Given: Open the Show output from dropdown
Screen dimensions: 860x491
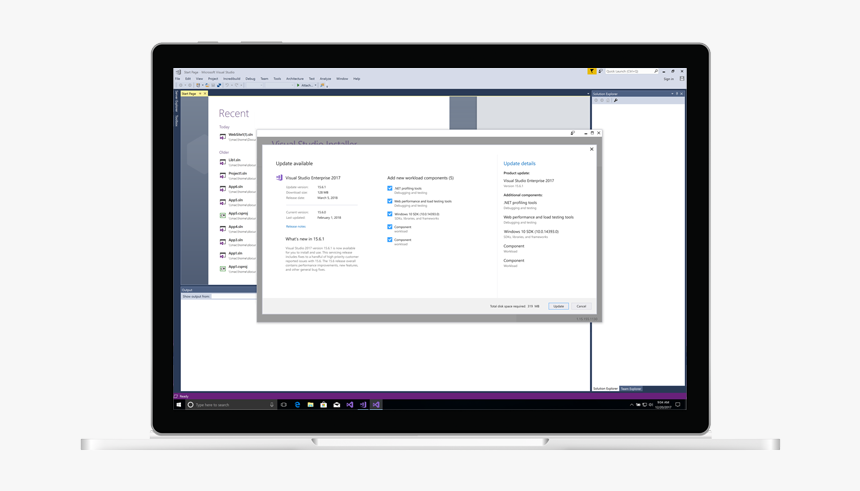Looking at the screenshot, I should point(234,296).
